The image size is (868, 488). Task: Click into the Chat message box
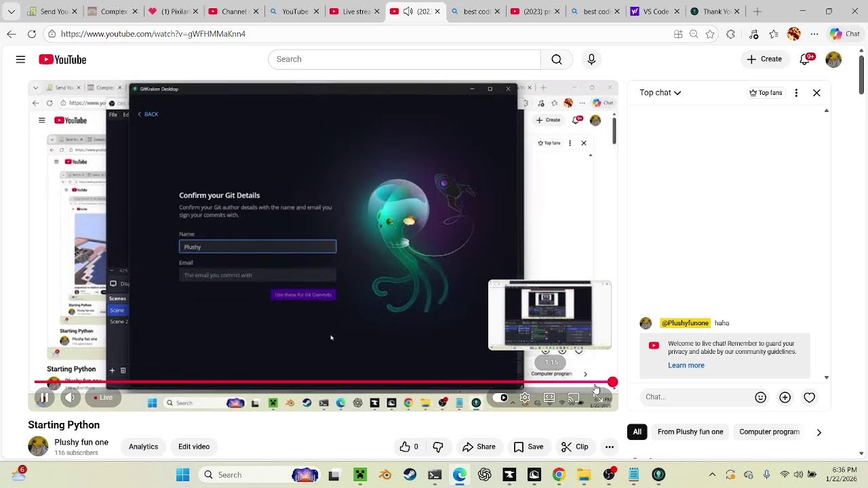point(695,397)
